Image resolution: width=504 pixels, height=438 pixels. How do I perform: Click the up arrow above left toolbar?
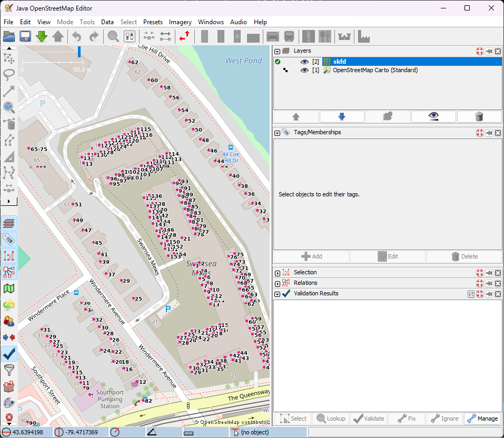[x=9, y=48]
